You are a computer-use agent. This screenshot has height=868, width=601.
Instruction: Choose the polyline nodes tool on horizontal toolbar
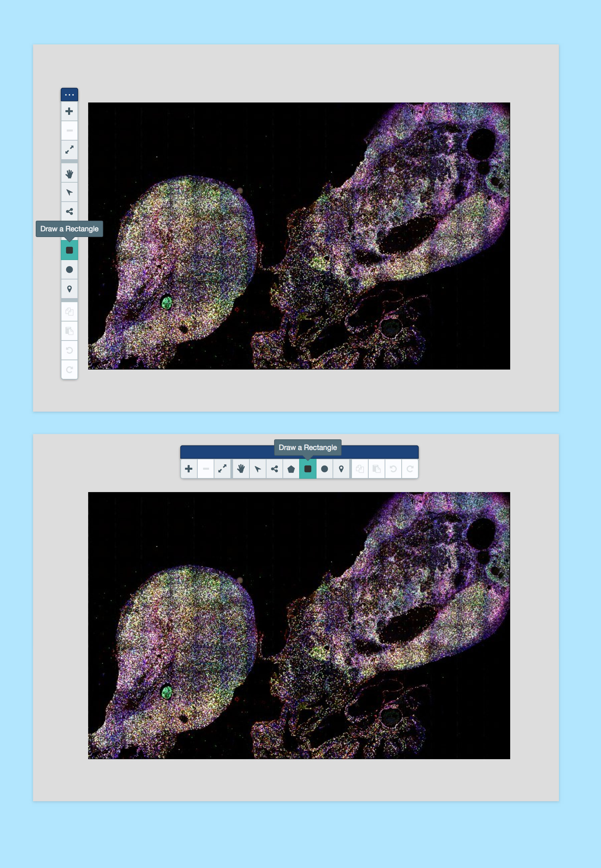click(x=274, y=469)
